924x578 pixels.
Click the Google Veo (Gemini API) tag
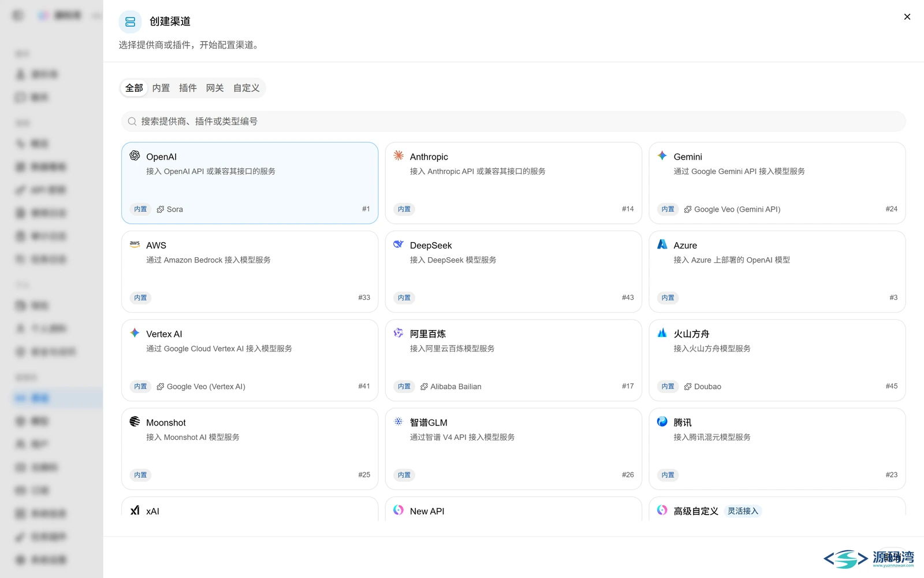pyautogui.click(x=732, y=209)
